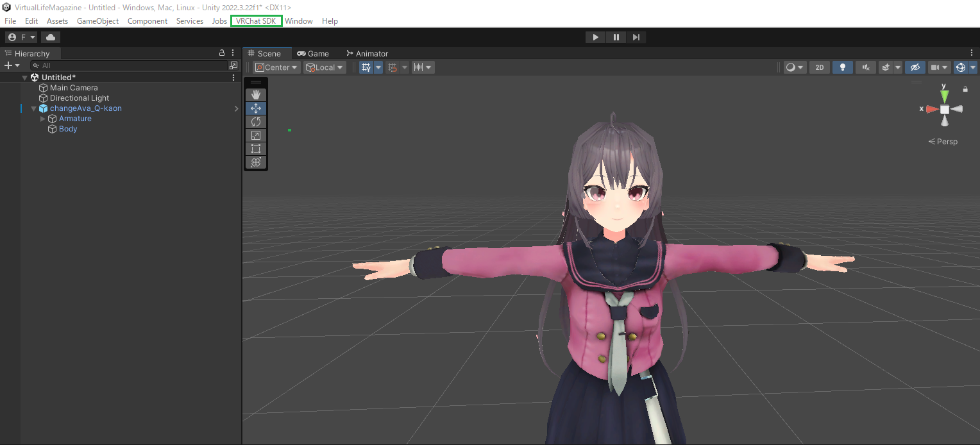980x445 pixels.
Task: Toggle the scene gizmo rotation lock
Action: pyautogui.click(x=965, y=89)
